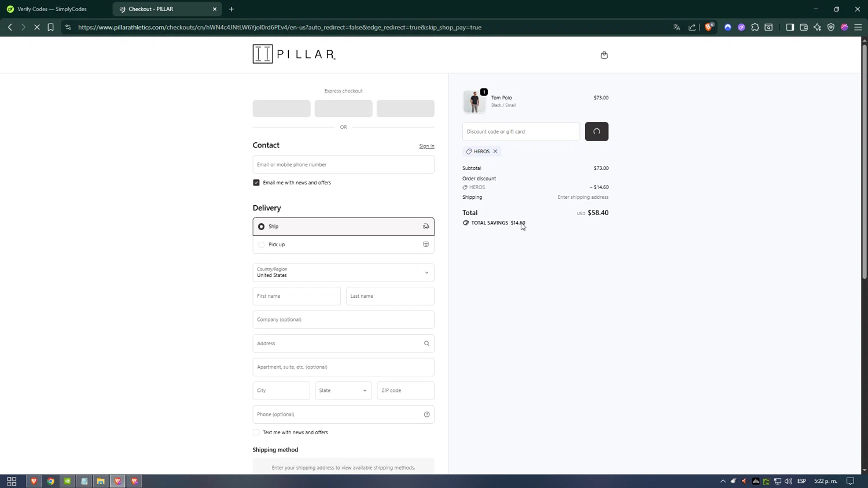Open Chrome from the taskbar

(x=51, y=481)
